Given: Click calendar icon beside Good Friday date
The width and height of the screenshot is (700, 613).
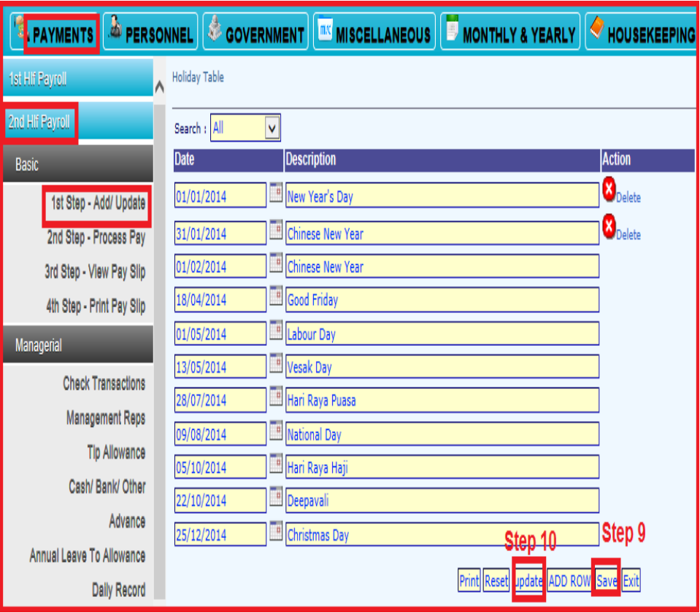Looking at the screenshot, I should pos(276,296).
